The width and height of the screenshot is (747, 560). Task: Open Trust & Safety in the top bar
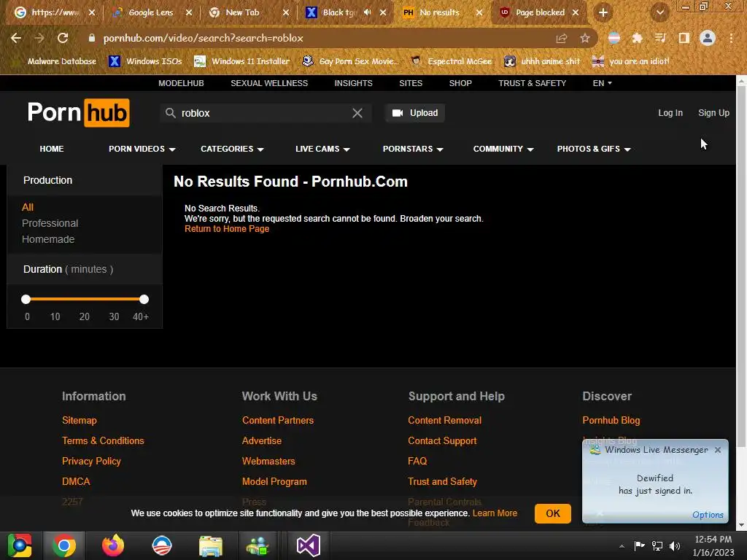click(x=532, y=83)
